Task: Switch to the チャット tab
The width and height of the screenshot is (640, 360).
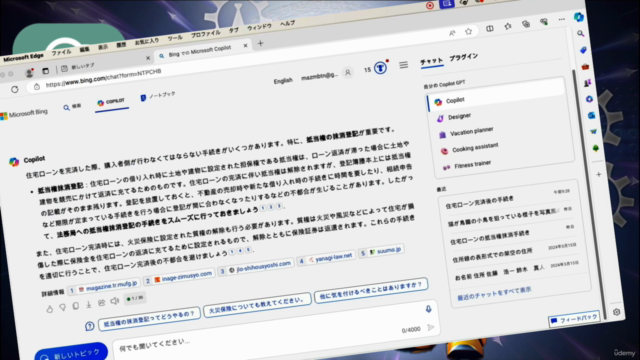Action: pyautogui.click(x=432, y=61)
